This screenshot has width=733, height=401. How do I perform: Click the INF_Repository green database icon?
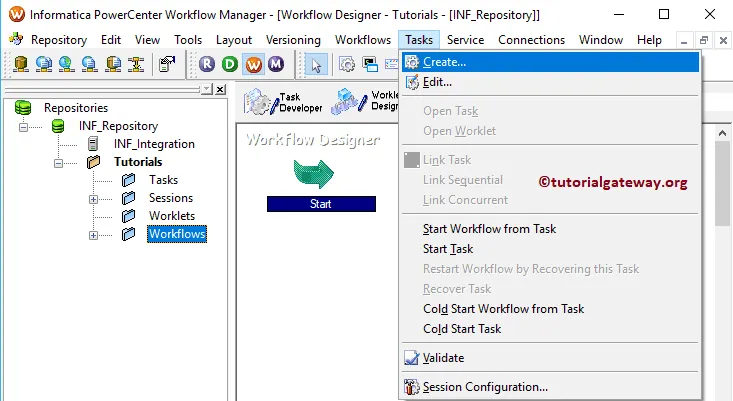coord(58,126)
